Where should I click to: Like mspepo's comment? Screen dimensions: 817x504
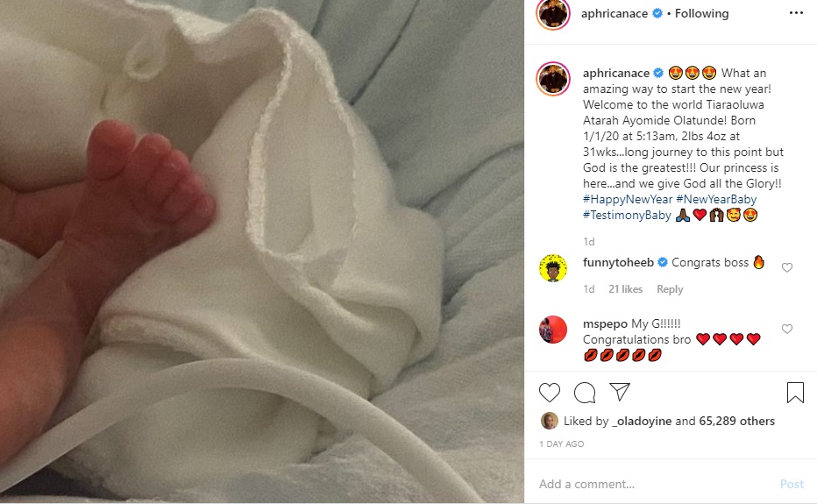[787, 329]
